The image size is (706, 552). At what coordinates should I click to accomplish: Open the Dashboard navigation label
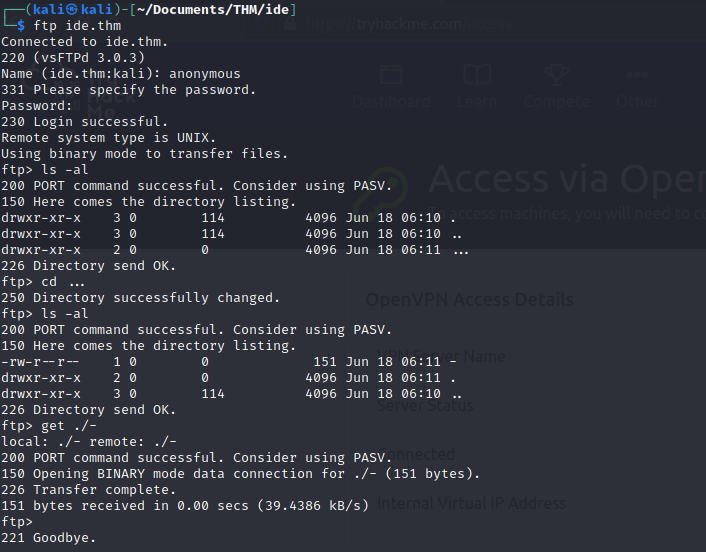click(391, 101)
